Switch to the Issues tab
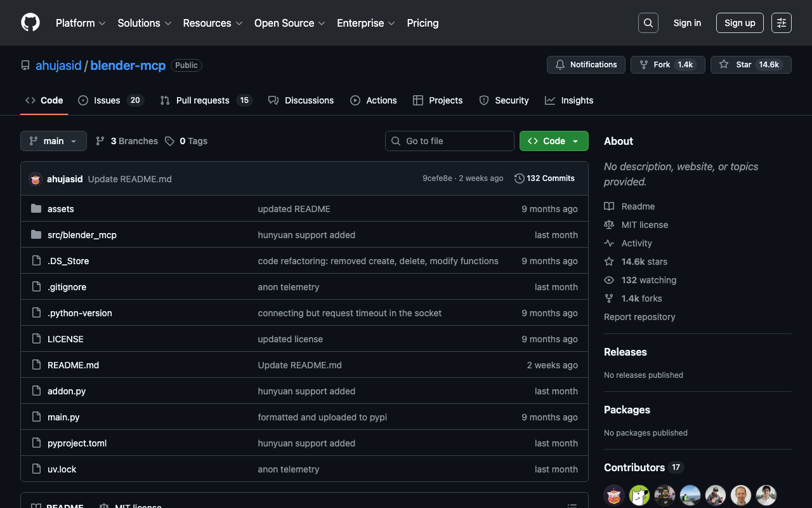The width and height of the screenshot is (812, 508). pyautogui.click(x=110, y=100)
